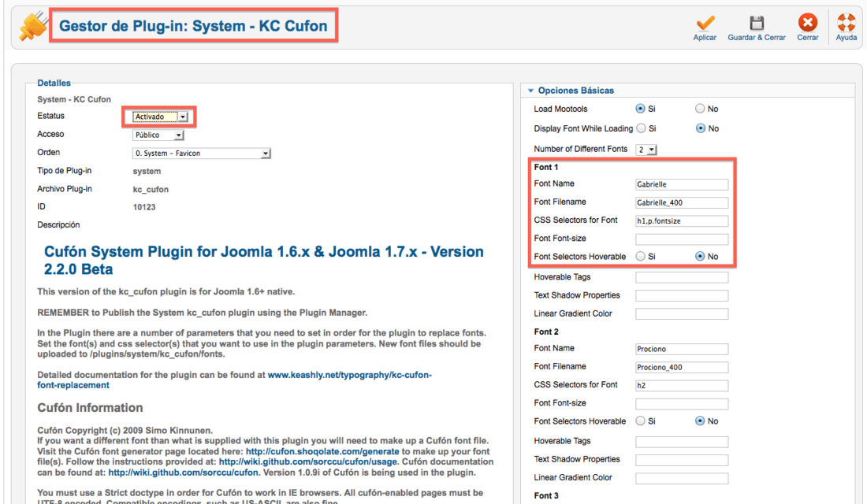The width and height of the screenshot is (867, 504).
Task: Select No for Font 1 Selectors Hoverable
Action: coord(700,257)
